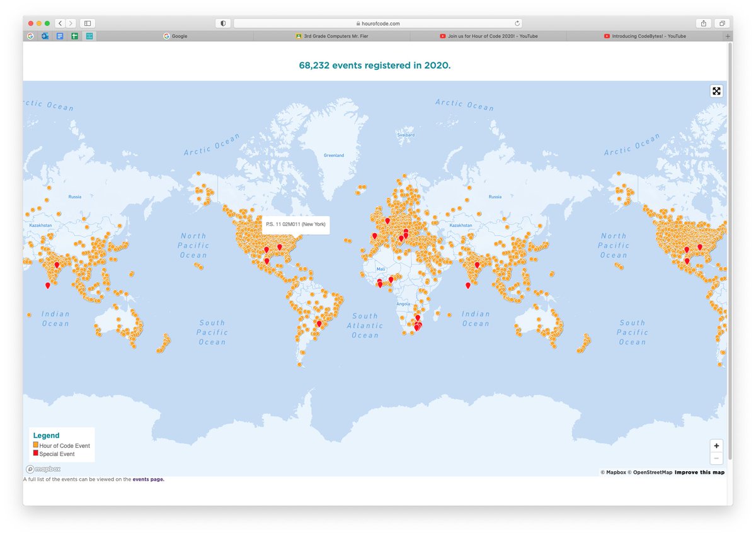Open the pinned Outlook tab
The height and width of the screenshot is (536, 756).
click(x=45, y=36)
